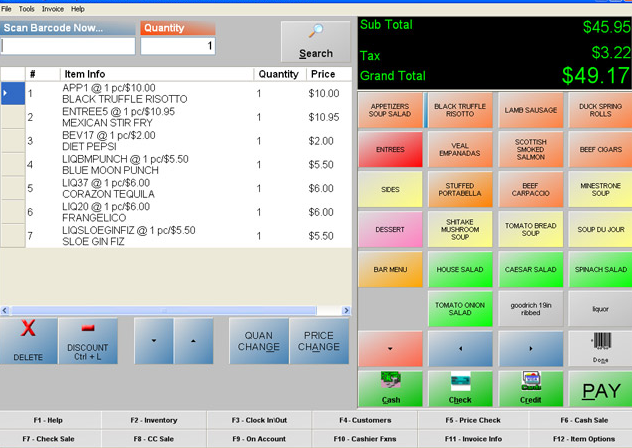Delete the selected item with the red X

pos(28,341)
